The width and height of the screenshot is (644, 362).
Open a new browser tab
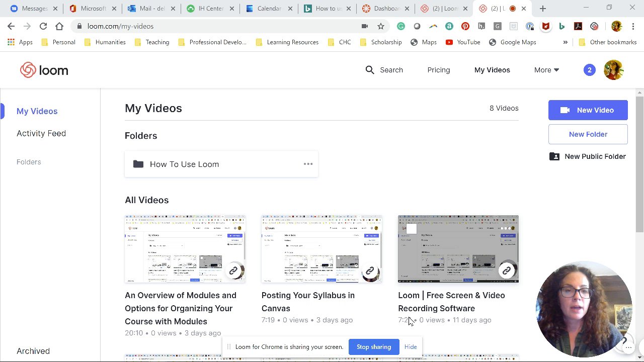[542, 9]
